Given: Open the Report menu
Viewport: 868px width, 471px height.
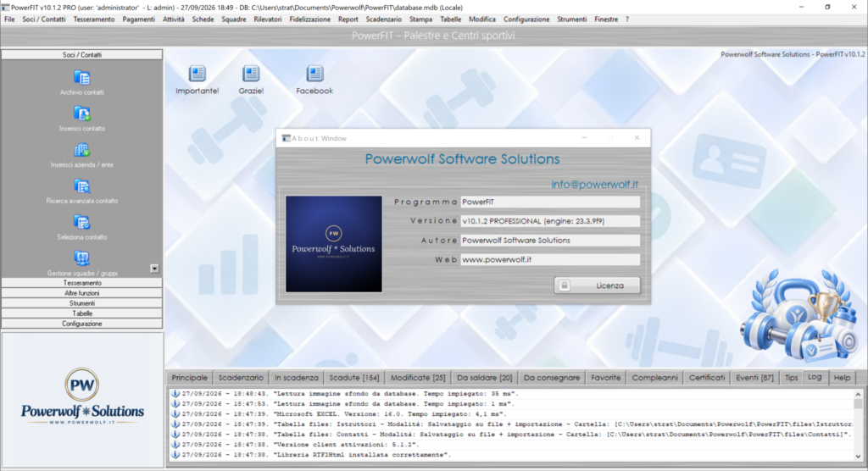Looking at the screenshot, I should 348,19.
